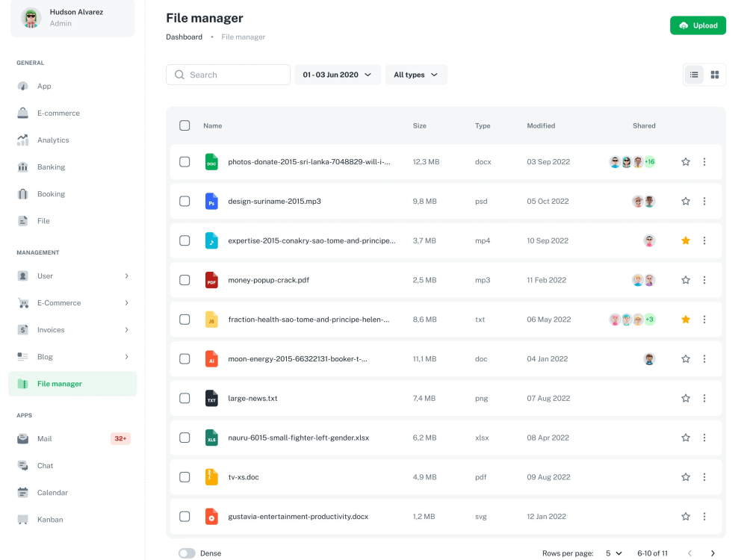Open Booking in the sidebar
The height and width of the screenshot is (560, 747).
coord(72,194)
